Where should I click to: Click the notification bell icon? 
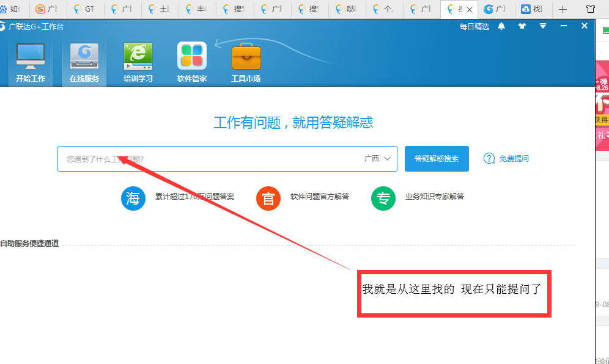click(501, 26)
